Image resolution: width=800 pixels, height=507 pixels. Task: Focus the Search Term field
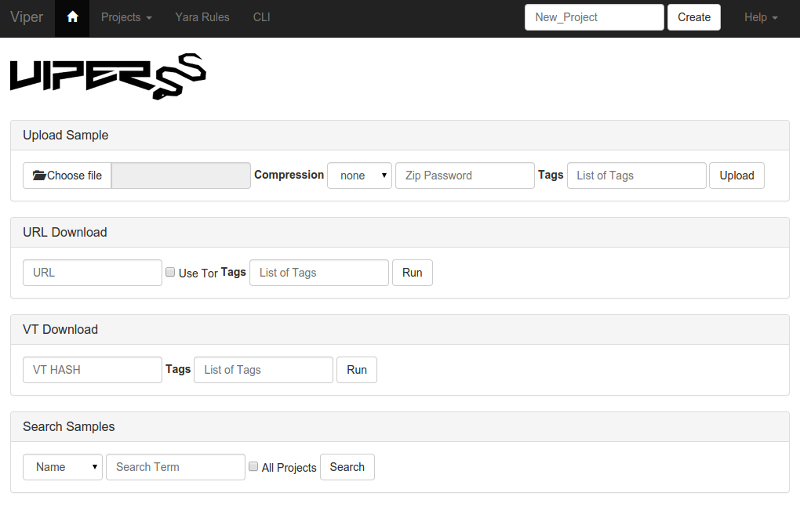pos(176,467)
